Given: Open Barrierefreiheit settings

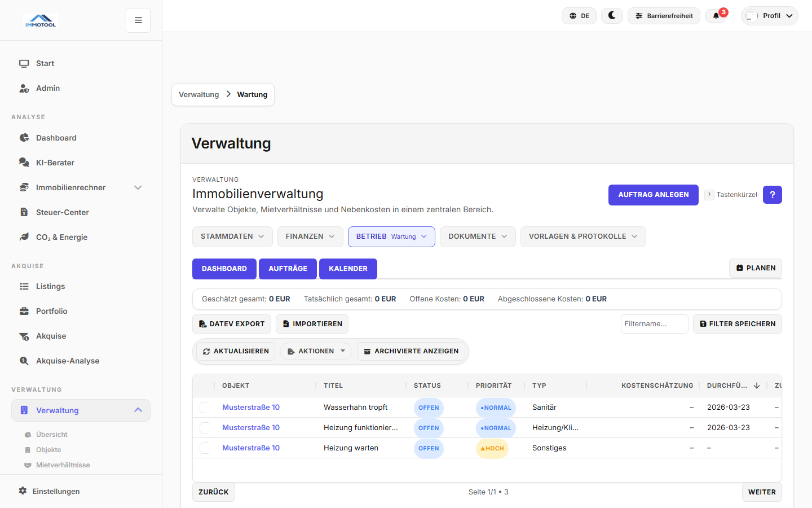Looking at the screenshot, I should (664, 15).
